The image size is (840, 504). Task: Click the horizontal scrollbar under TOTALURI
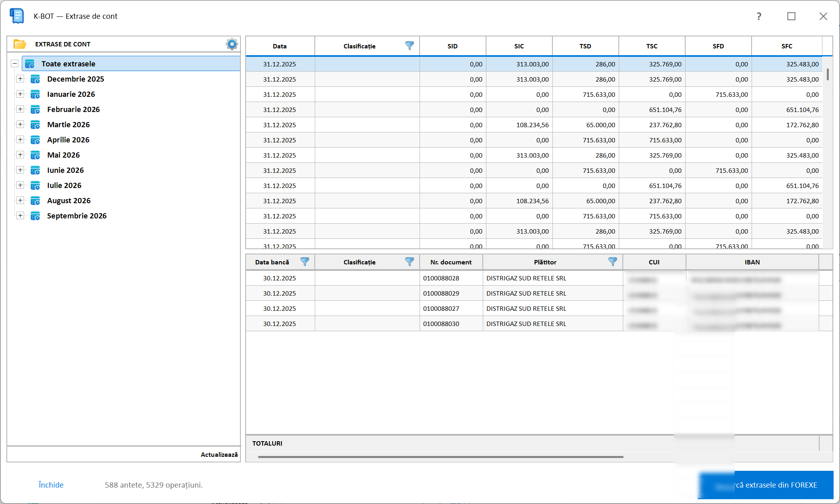coord(441,457)
